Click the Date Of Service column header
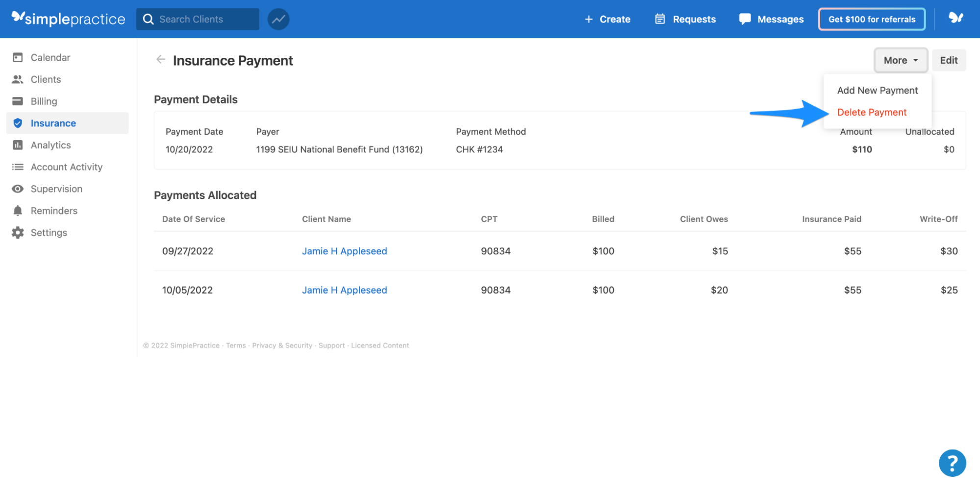This screenshot has width=980, height=490. (x=194, y=219)
